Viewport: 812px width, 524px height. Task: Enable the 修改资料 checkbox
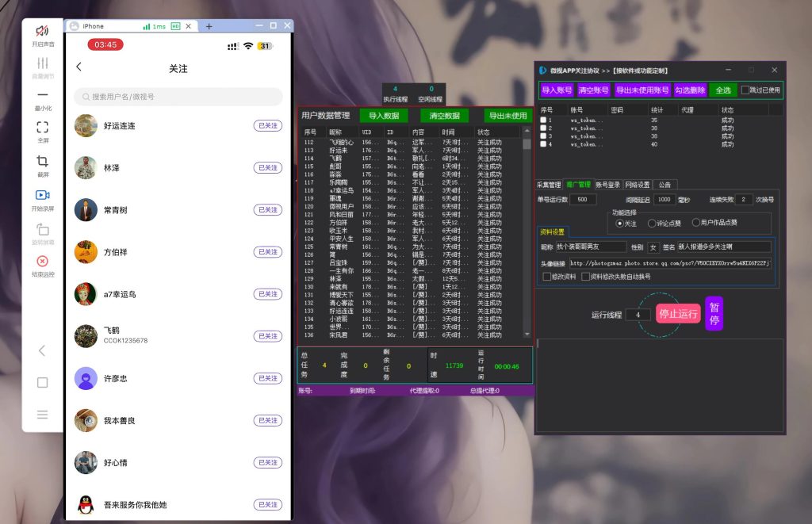click(546, 277)
